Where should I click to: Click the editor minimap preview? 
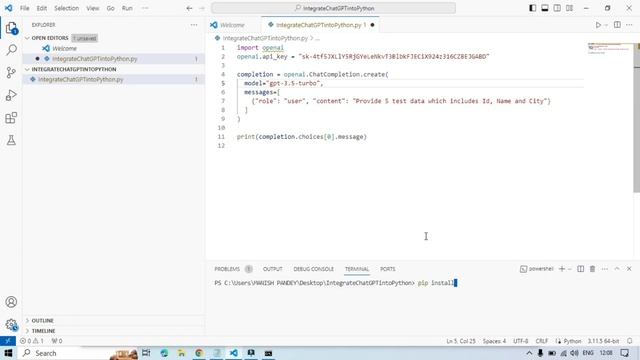click(609, 48)
